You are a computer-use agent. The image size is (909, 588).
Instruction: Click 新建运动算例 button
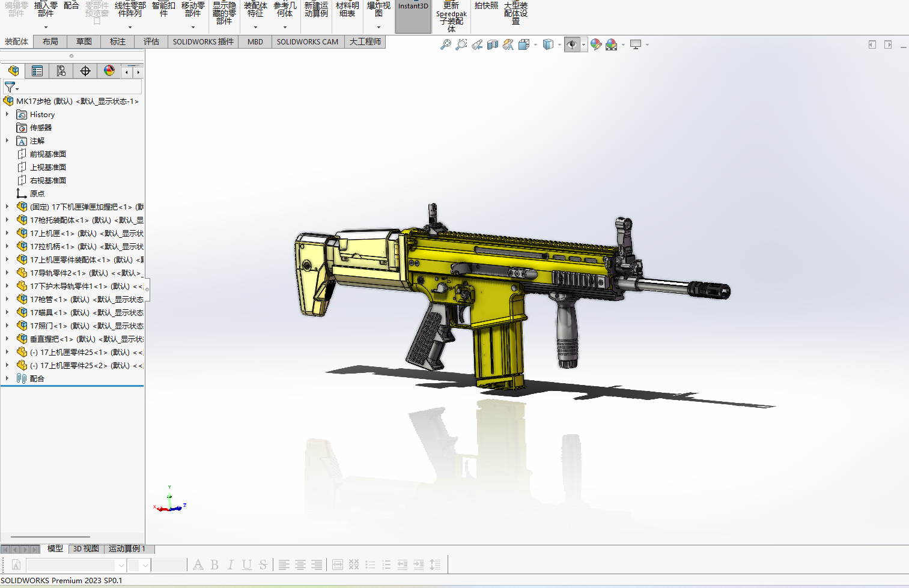click(316, 9)
